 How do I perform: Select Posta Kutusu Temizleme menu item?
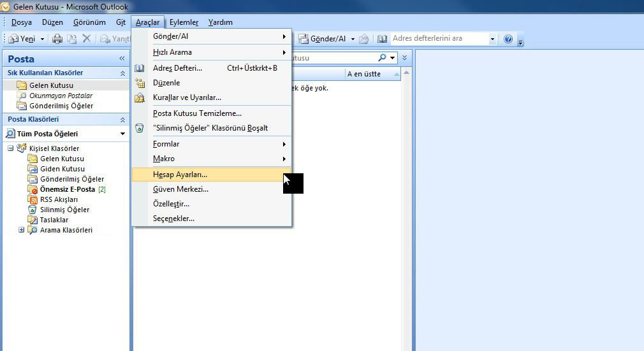pos(212,113)
